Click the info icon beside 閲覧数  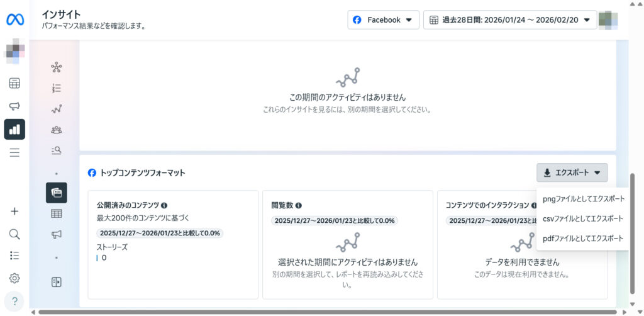[299, 205]
